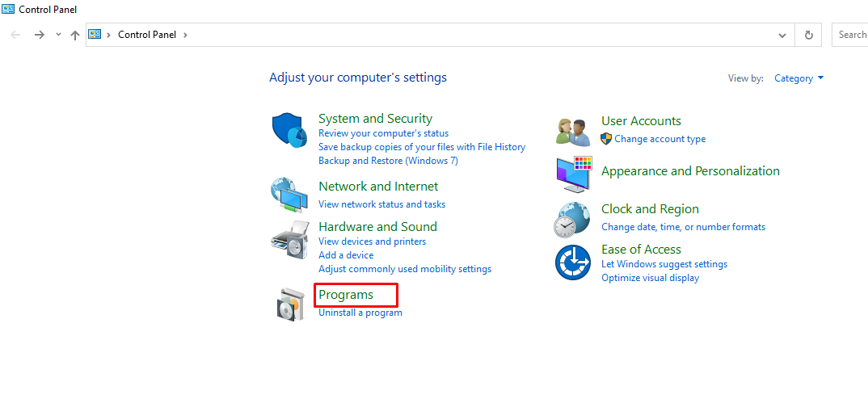Image resolution: width=868 pixels, height=399 pixels.
Task: Open the User Accounts people icon
Action: coord(573,132)
